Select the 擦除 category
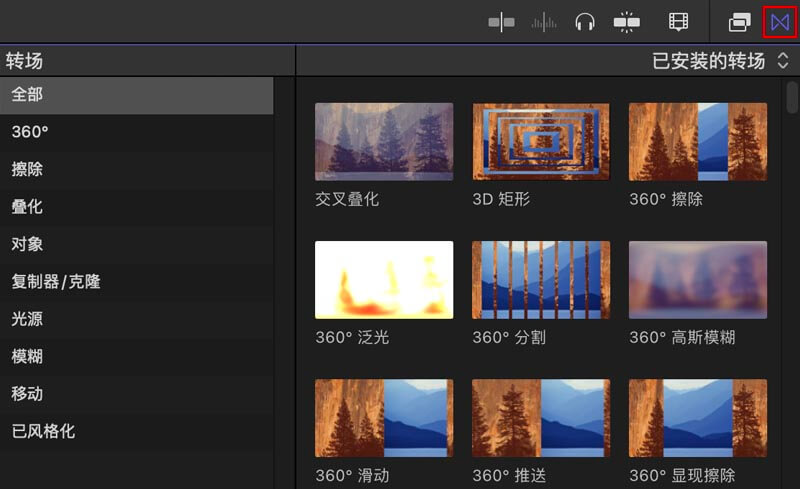The width and height of the screenshot is (800, 489). 137,169
